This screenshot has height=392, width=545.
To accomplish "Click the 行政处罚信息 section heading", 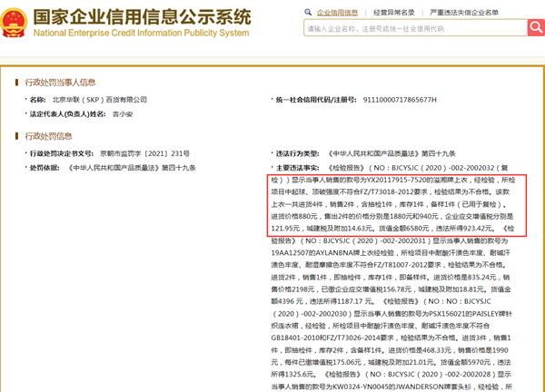I will 48,136.
